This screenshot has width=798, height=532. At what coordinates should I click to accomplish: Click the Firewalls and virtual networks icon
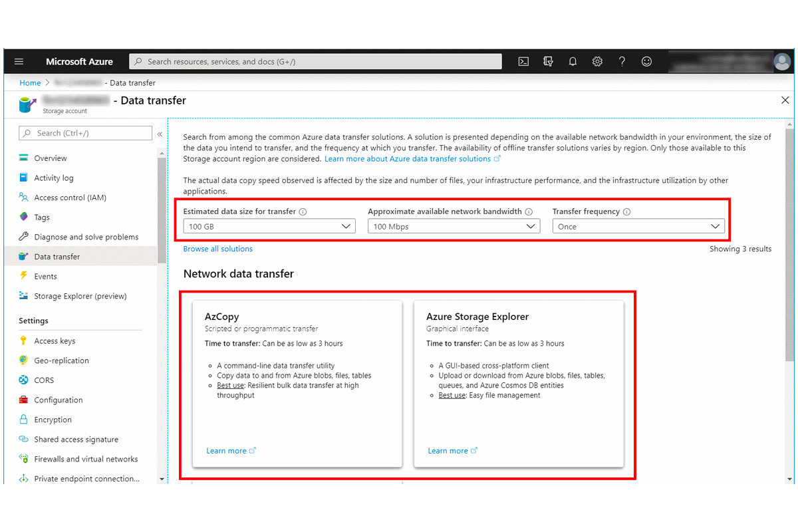tap(24, 459)
